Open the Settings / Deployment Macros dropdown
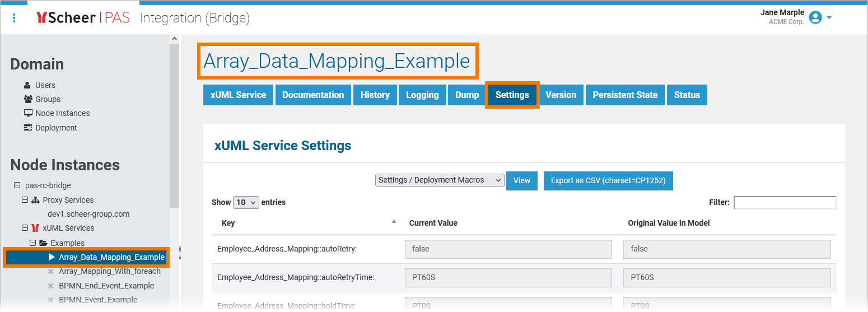The width and height of the screenshot is (868, 312). tap(440, 180)
